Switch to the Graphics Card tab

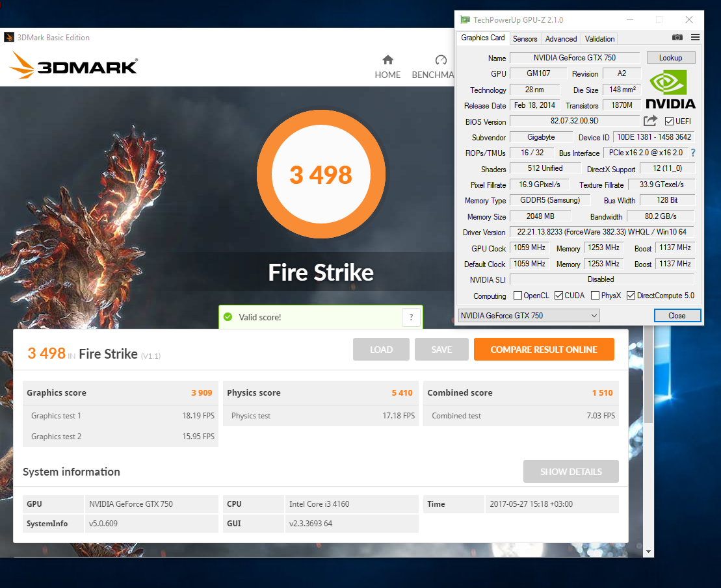[x=483, y=38]
